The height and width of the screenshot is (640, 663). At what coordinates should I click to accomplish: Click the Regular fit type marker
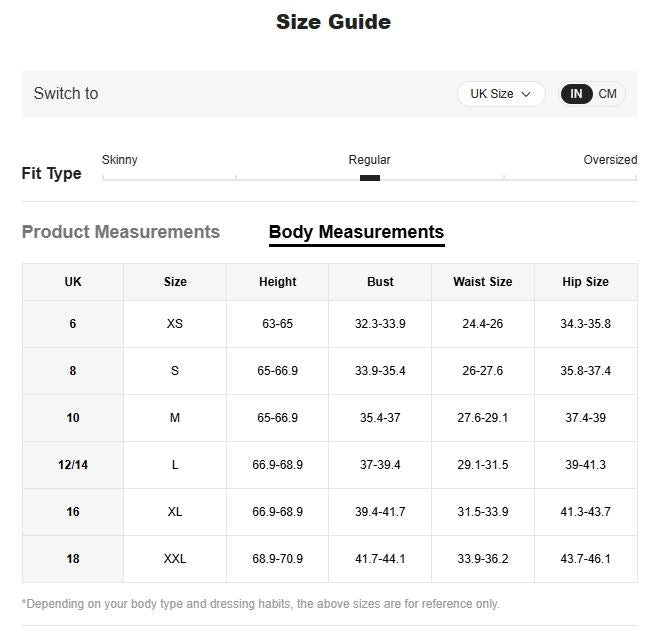coord(370,178)
